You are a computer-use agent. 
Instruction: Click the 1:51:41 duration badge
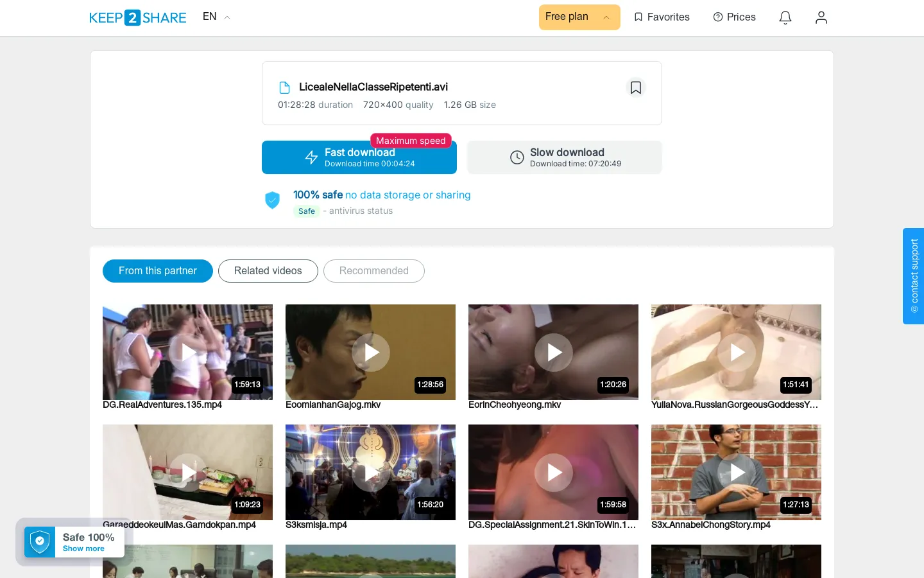click(x=796, y=385)
